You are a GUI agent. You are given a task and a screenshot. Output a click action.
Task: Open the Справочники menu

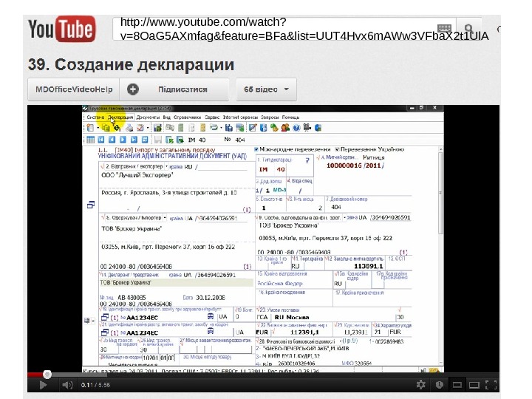tap(187, 117)
